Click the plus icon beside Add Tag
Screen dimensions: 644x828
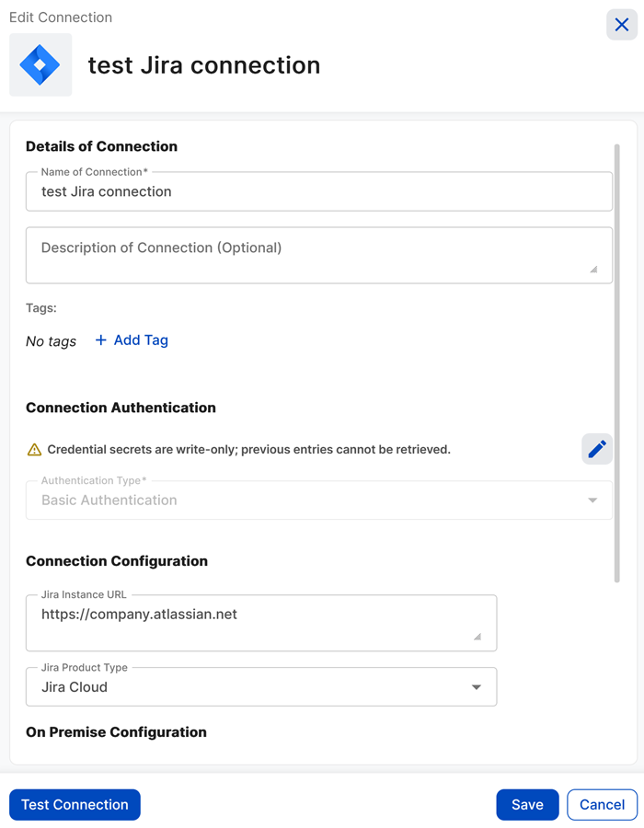101,340
